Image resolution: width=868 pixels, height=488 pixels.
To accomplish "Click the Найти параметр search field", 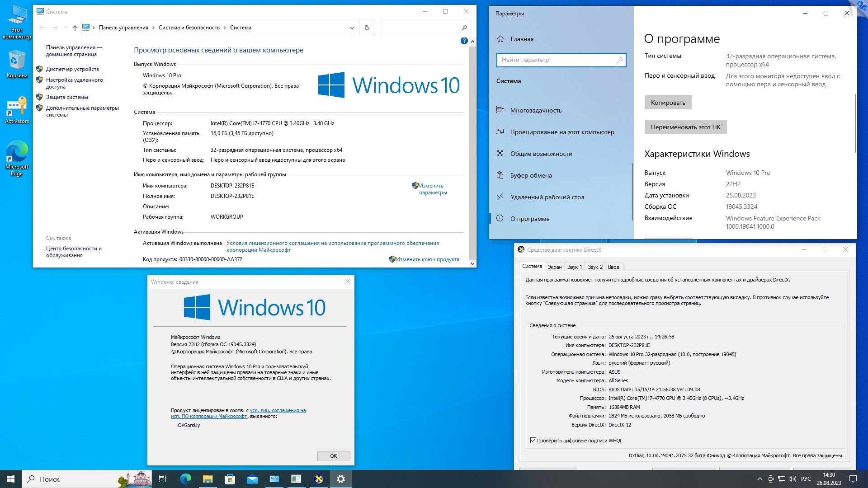I will [561, 60].
